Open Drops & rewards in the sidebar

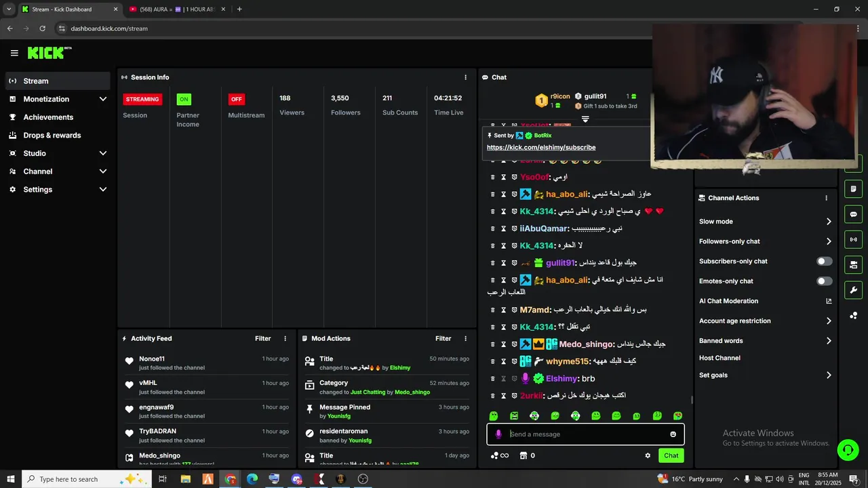coord(58,135)
